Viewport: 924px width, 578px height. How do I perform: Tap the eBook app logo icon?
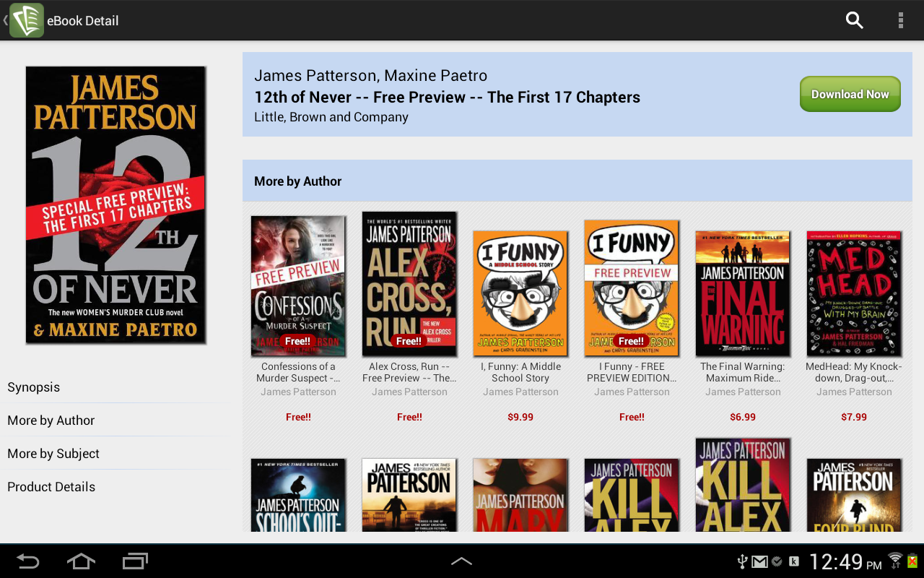point(27,20)
